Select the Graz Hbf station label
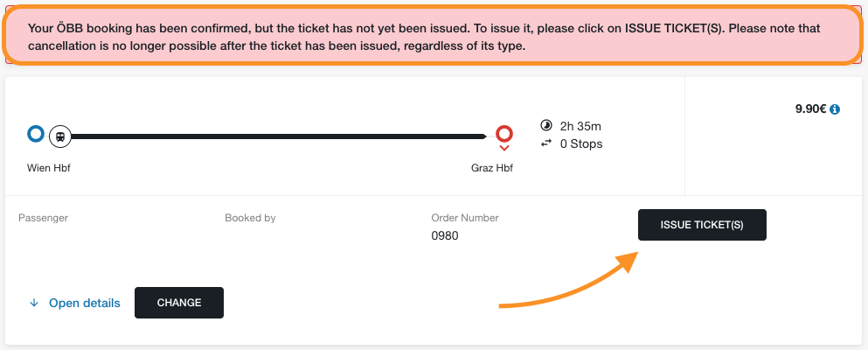The width and height of the screenshot is (868, 350). (491, 168)
